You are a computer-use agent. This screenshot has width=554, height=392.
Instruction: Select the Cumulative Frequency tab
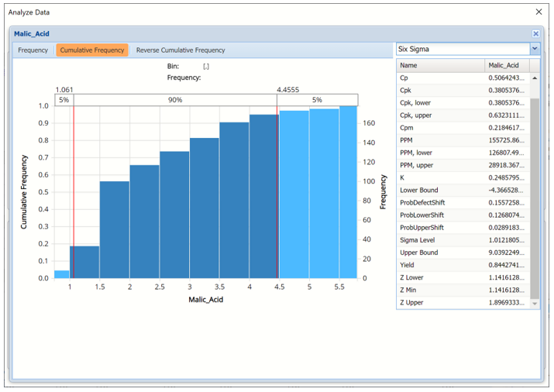click(x=92, y=50)
